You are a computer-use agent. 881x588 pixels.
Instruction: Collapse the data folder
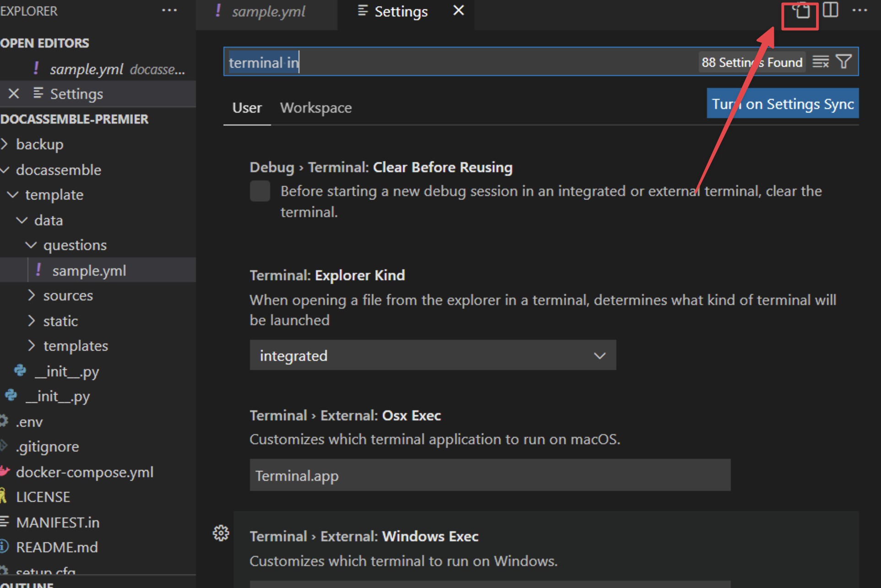tap(22, 220)
